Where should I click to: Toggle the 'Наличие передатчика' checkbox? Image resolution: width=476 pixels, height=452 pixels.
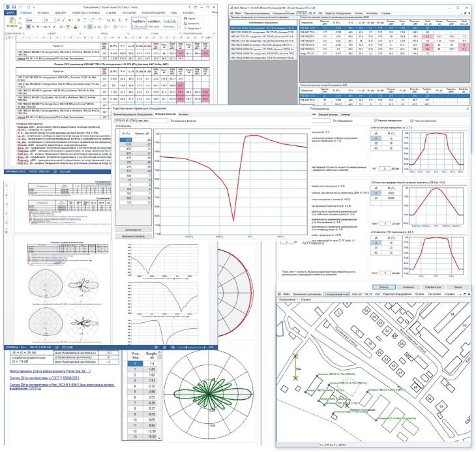click(376, 121)
